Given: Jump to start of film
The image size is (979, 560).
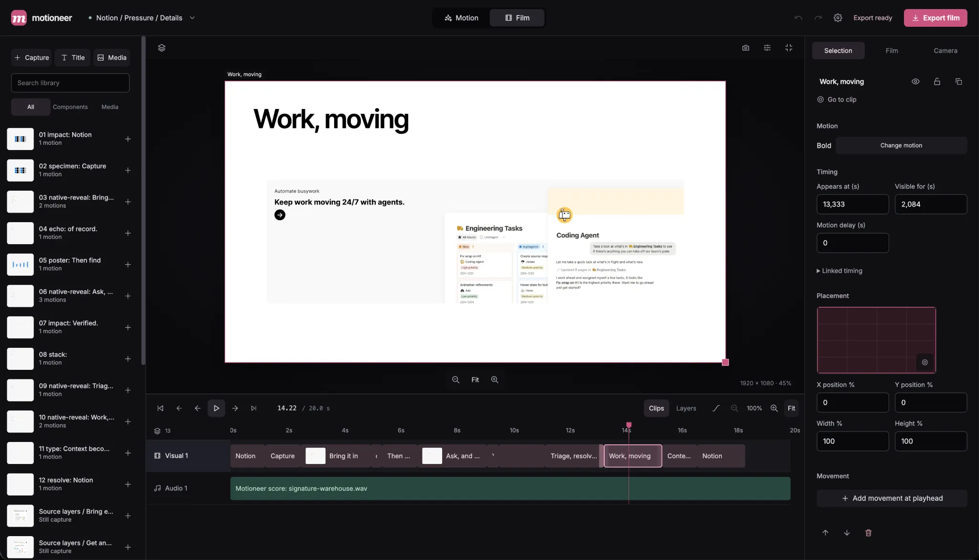Looking at the screenshot, I should pos(160,408).
